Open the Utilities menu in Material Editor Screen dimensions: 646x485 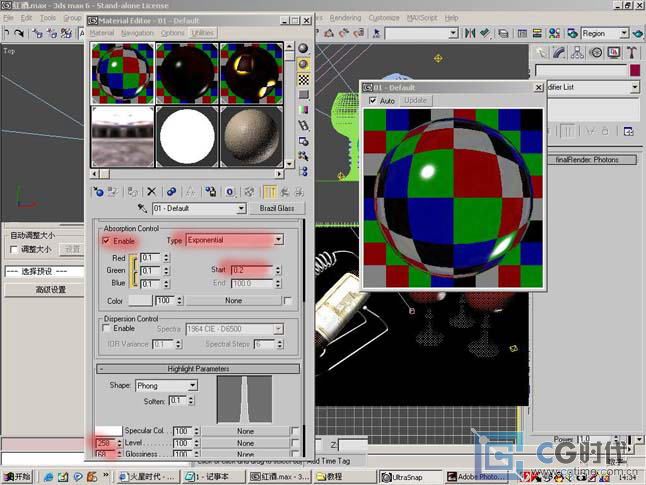point(203,33)
